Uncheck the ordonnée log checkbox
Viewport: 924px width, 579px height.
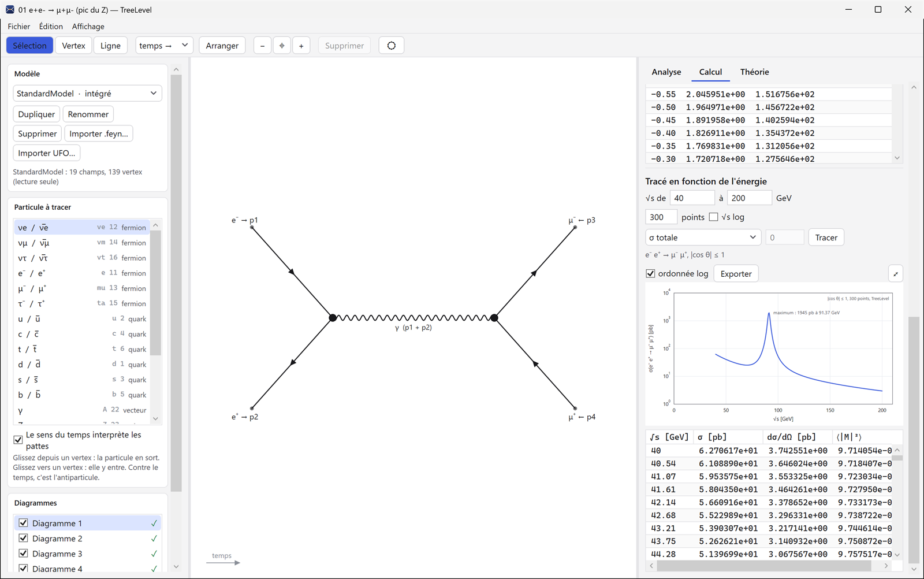650,273
